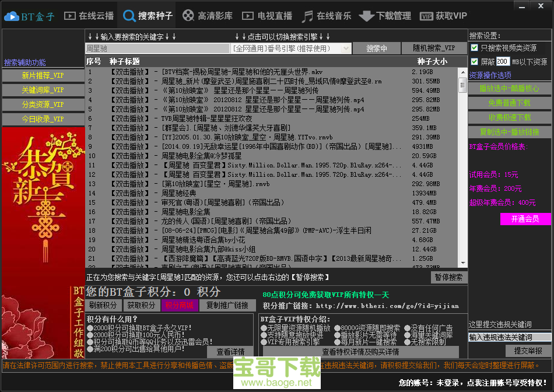Image resolution: width=554 pixels, height=392 pixels.
Task: Click the 提交举报 button
Action: pyautogui.click(x=528, y=351)
